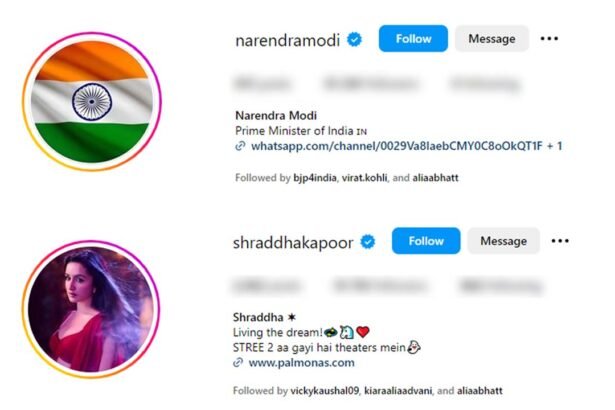
Task: View shraddhakapoor's story via profile picture
Action: point(91,309)
